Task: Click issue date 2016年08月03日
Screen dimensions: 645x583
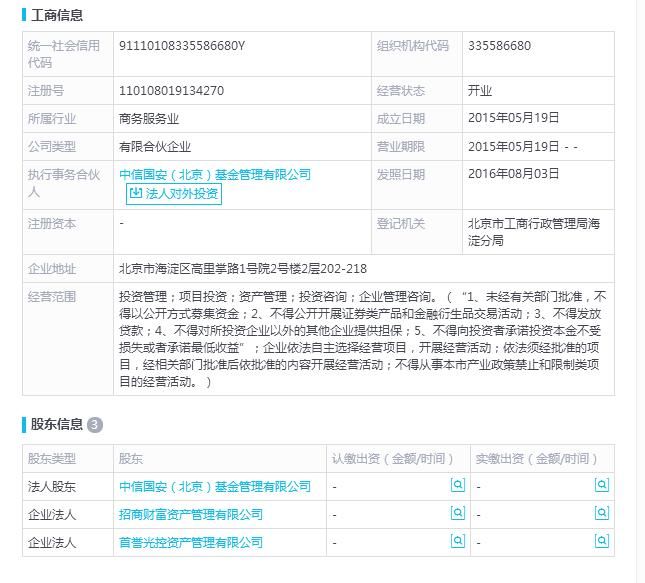Action: pyautogui.click(x=513, y=174)
